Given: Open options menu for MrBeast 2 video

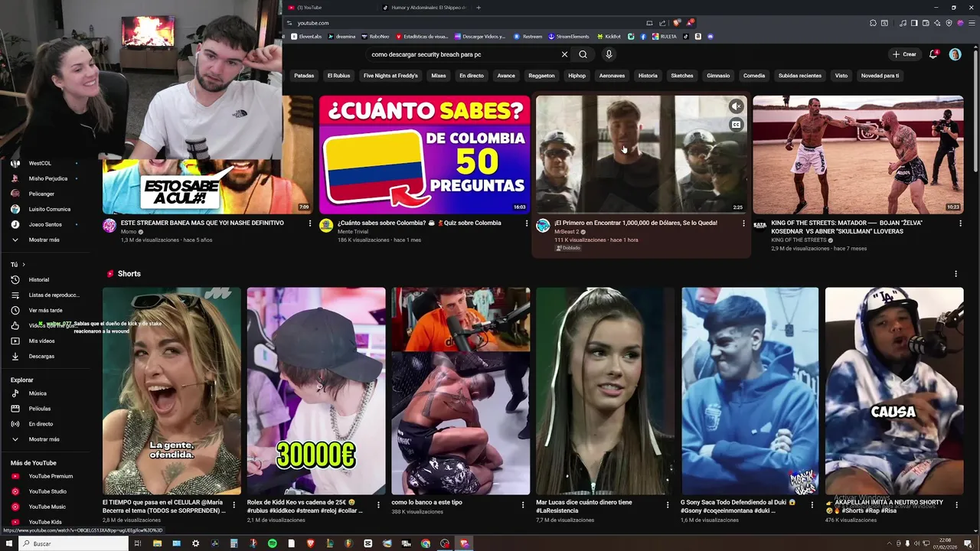Looking at the screenshot, I should click(x=743, y=223).
